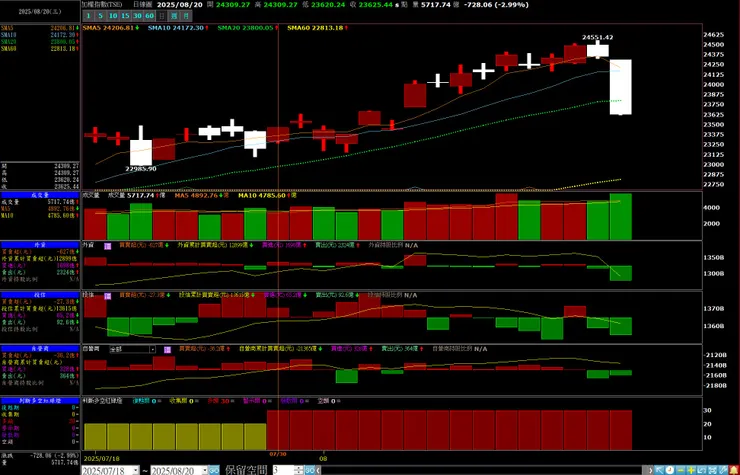
Task: Select the 1-minute timeframe button
Action: [88, 16]
